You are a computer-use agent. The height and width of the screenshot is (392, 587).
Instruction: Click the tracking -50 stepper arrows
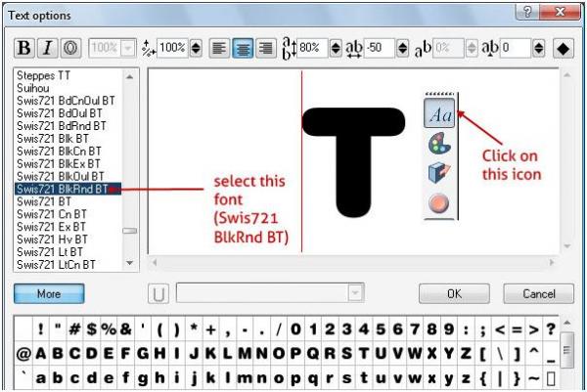click(x=402, y=48)
